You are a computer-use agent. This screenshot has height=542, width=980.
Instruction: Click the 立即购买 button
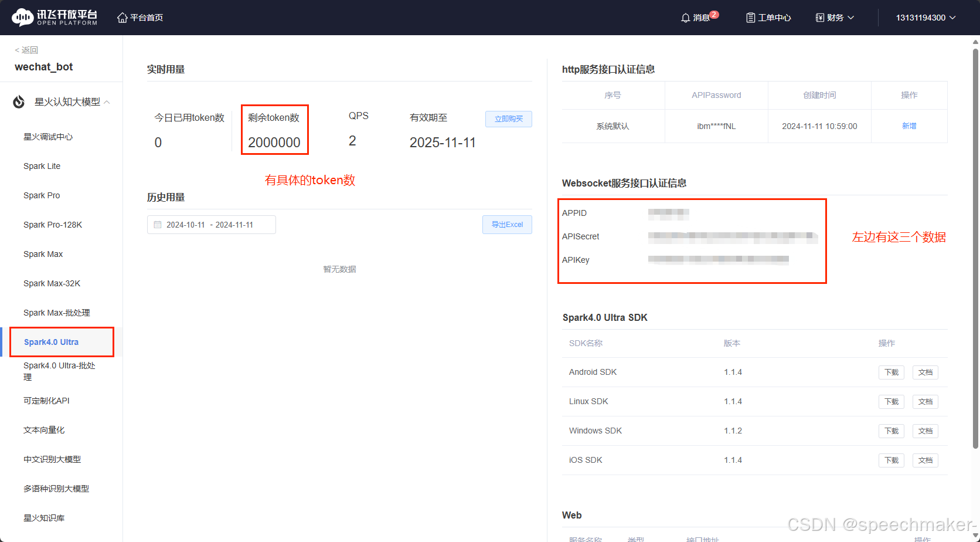pyautogui.click(x=509, y=119)
